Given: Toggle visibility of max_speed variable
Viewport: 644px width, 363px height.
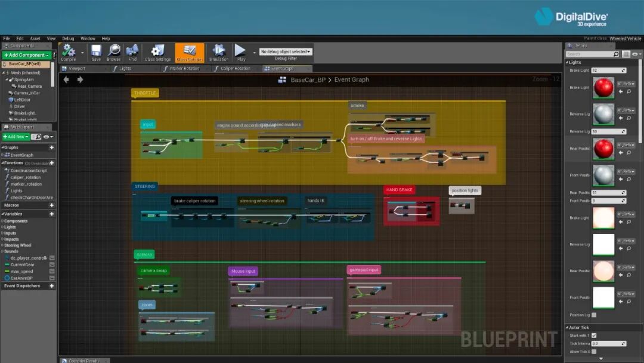Looking at the screenshot, I should (52, 271).
